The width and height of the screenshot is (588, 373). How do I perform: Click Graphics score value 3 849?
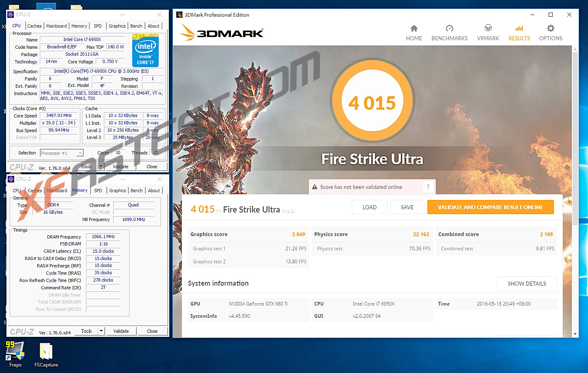[298, 234]
